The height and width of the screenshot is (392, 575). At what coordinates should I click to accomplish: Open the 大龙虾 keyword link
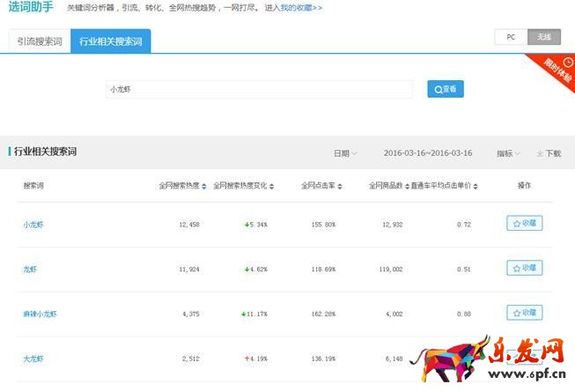coord(33,359)
